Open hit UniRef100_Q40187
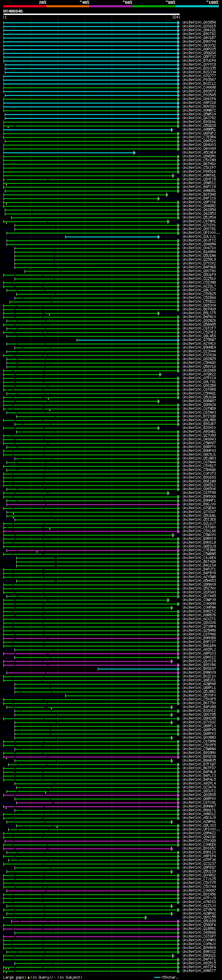Viewport: 222px width, 980px height. [x=199, y=38]
